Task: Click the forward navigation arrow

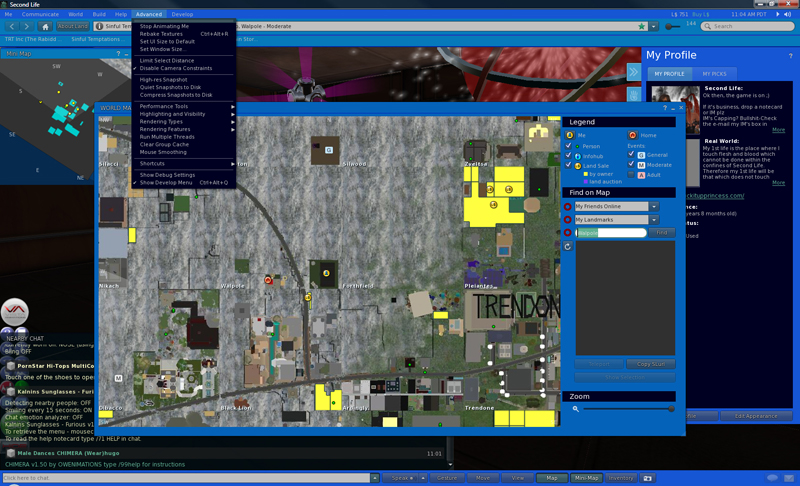Action: coord(27,27)
